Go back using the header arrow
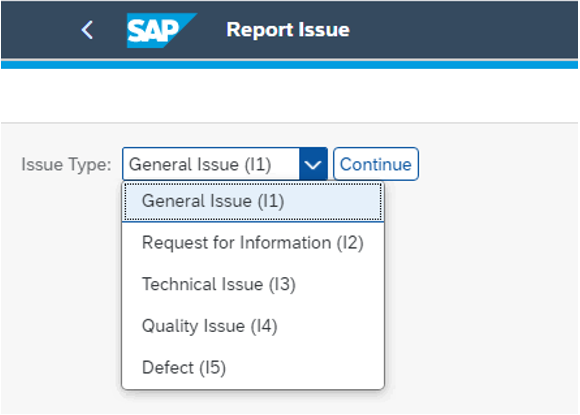The height and width of the screenshot is (415, 580). tap(87, 30)
